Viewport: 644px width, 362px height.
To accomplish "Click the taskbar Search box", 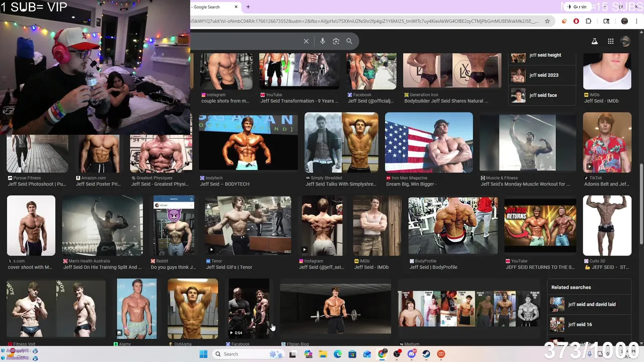I will point(249,354).
